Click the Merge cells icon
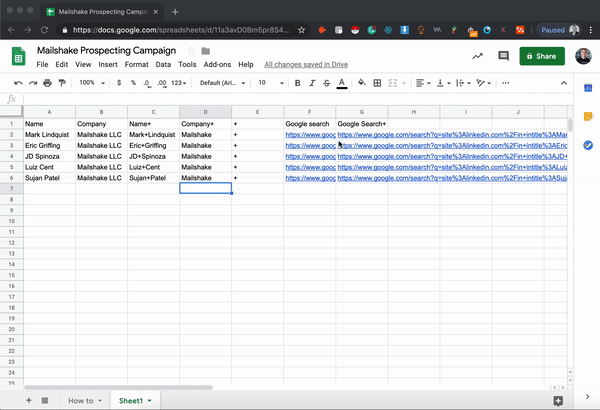 coord(393,83)
